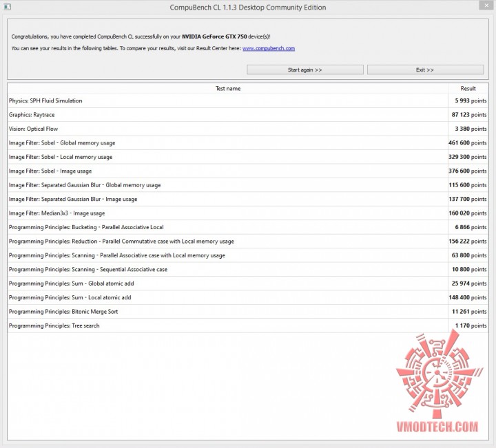
Task: Click the Test name column header
Action: pyautogui.click(x=228, y=89)
